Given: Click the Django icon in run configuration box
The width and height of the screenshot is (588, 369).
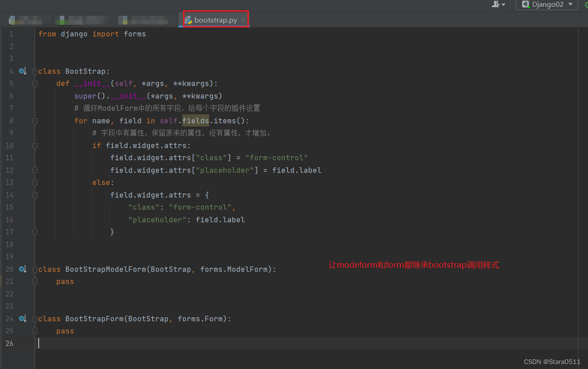Looking at the screenshot, I should (x=525, y=4).
